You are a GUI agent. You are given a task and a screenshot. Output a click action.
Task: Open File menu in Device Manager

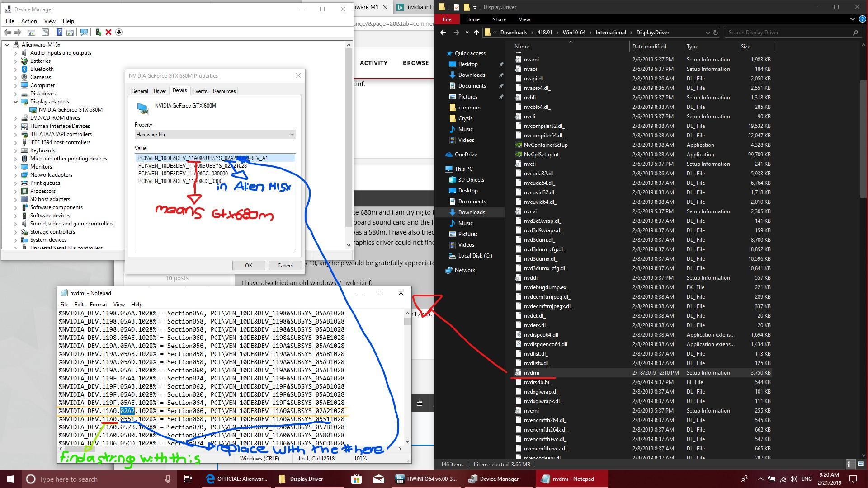point(10,21)
